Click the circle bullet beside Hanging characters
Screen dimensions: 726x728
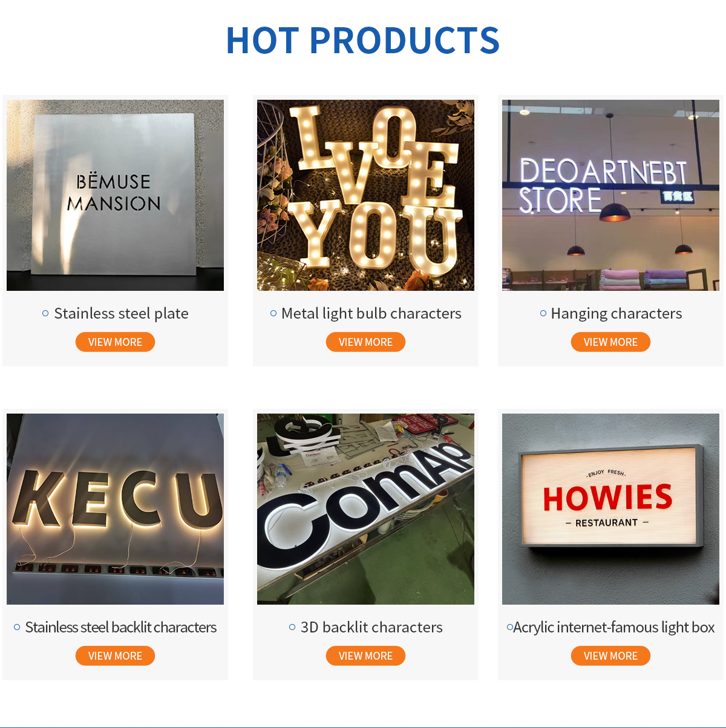coord(543,313)
